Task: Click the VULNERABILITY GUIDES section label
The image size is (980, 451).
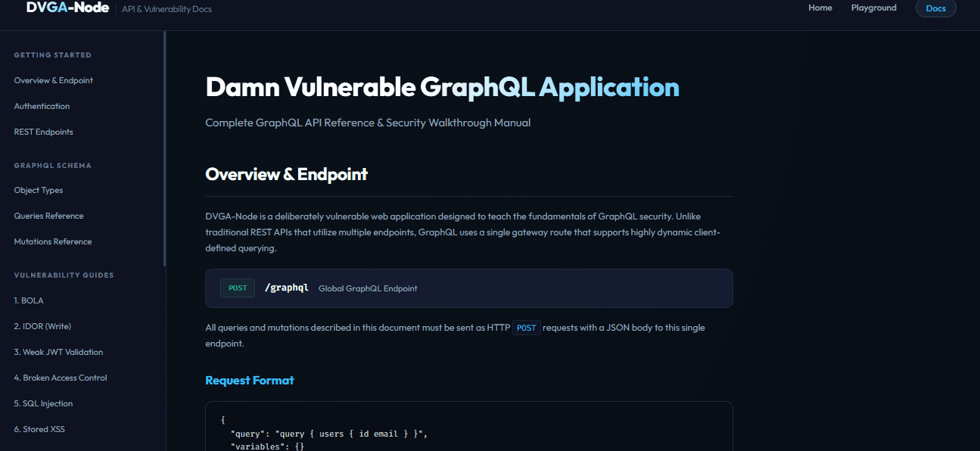Action: (64, 275)
